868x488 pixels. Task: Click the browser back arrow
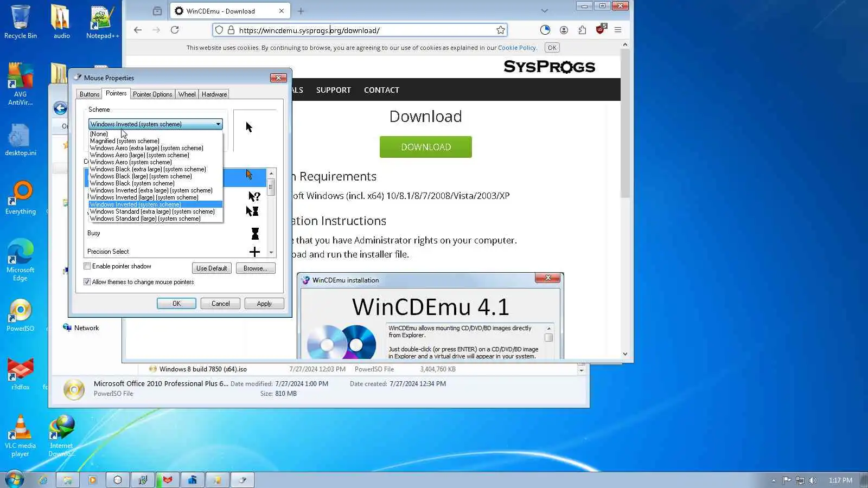[x=138, y=30]
